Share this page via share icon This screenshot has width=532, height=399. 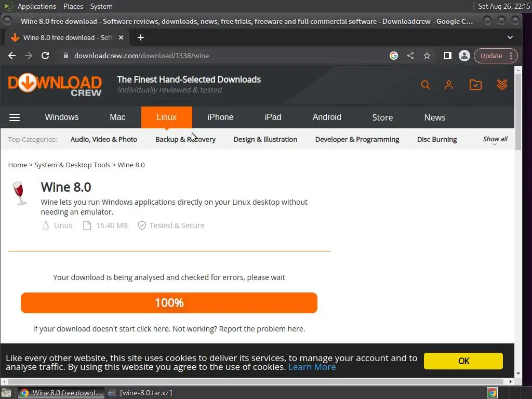click(x=410, y=56)
